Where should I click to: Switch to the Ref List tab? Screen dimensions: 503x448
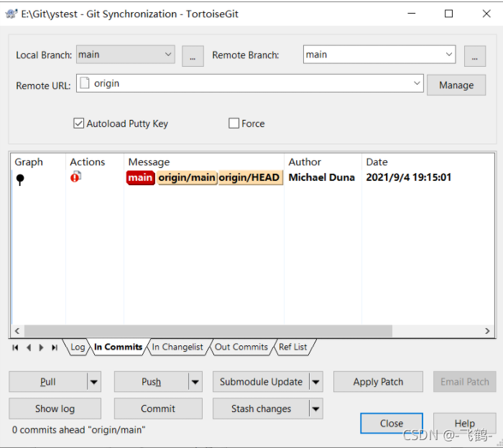pos(293,347)
